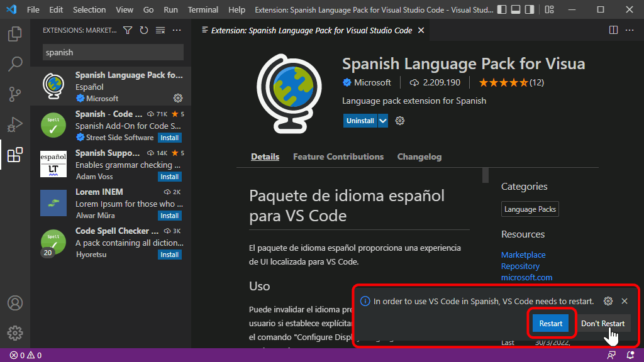Click the five-star rating (12)
The height and width of the screenshot is (362, 644).
tap(511, 82)
